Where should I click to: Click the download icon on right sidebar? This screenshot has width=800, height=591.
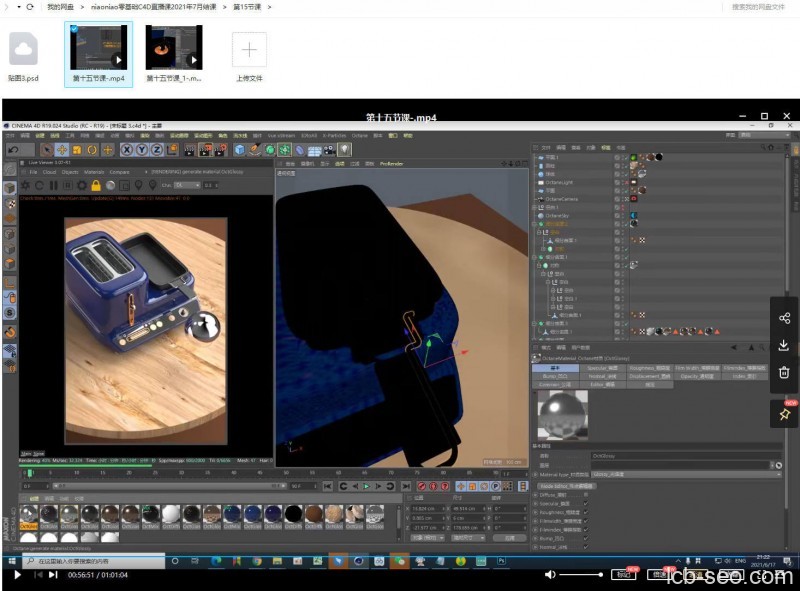click(784, 345)
